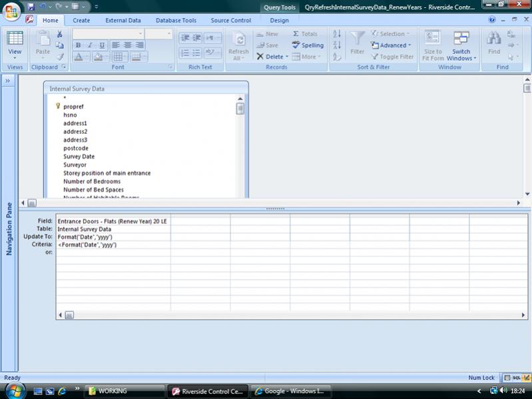The width and height of the screenshot is (532, 399).
Task: Toggle the Filter on or off
Action: click(x=393, y=57)
